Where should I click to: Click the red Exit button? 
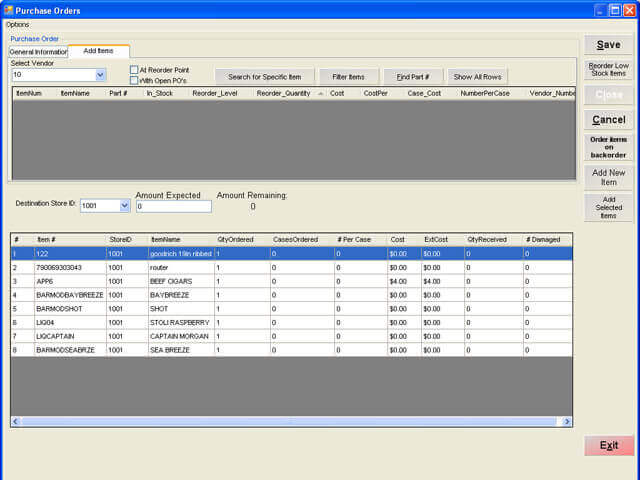pos(608,446)
